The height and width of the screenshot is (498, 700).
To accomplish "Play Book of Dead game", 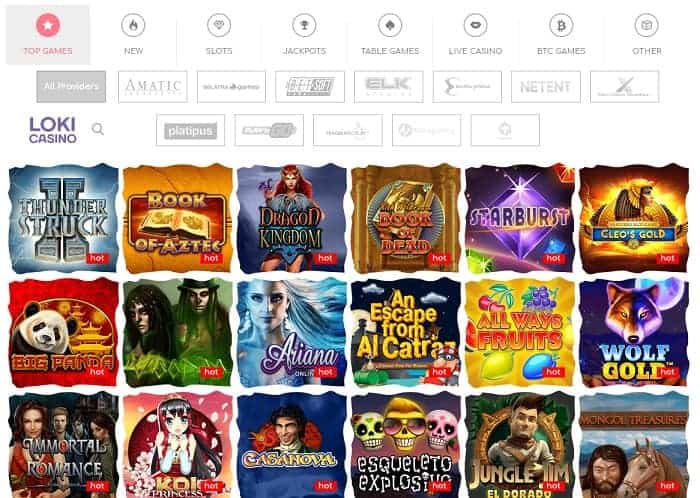I will click(x=406, y=219).
